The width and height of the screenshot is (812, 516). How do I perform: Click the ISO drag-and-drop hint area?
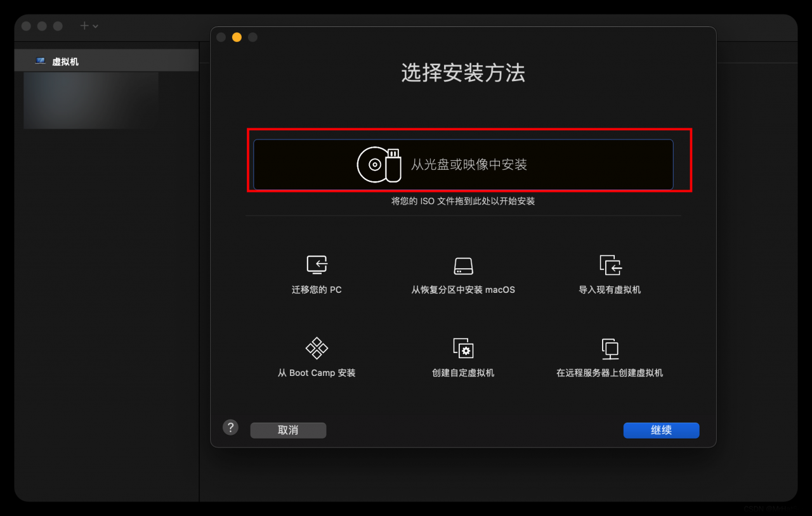[463, 201]
